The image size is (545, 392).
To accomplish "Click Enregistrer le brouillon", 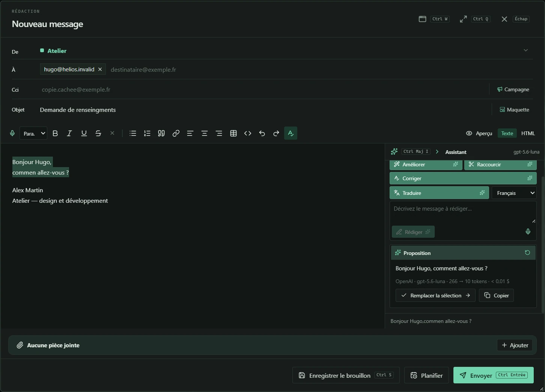I will (346, 375).
